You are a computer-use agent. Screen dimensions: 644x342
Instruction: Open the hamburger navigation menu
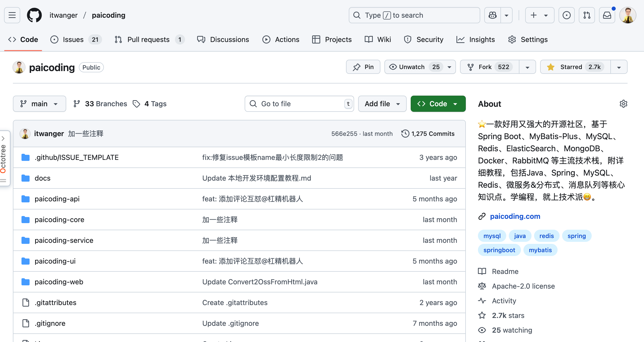(x=12, y=15)
